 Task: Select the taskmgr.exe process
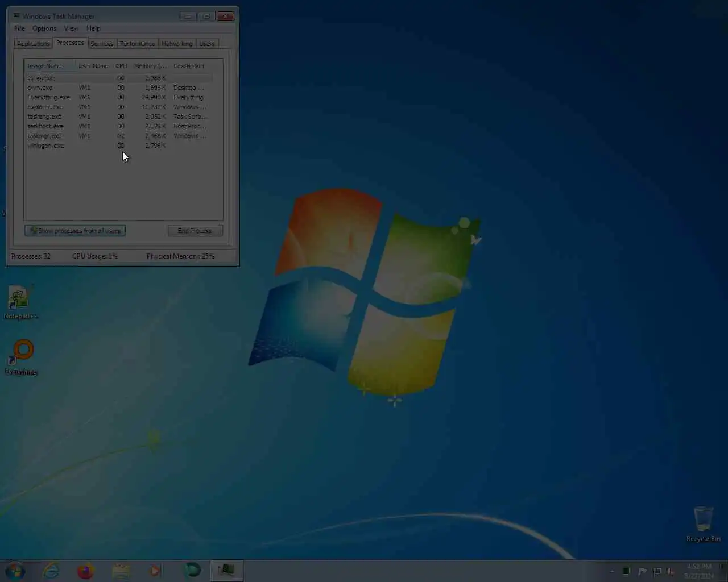tap(119, 136)
